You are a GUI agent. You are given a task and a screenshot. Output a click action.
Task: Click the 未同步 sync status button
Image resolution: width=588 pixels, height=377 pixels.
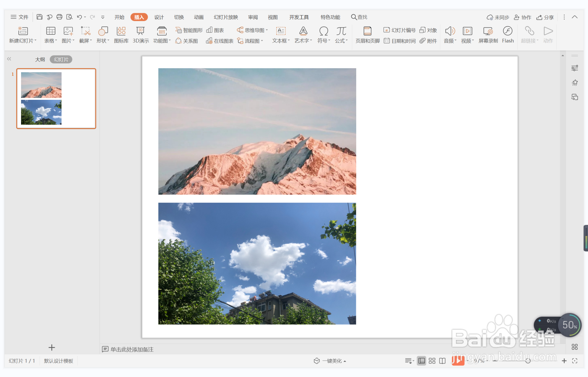point(498,17)
